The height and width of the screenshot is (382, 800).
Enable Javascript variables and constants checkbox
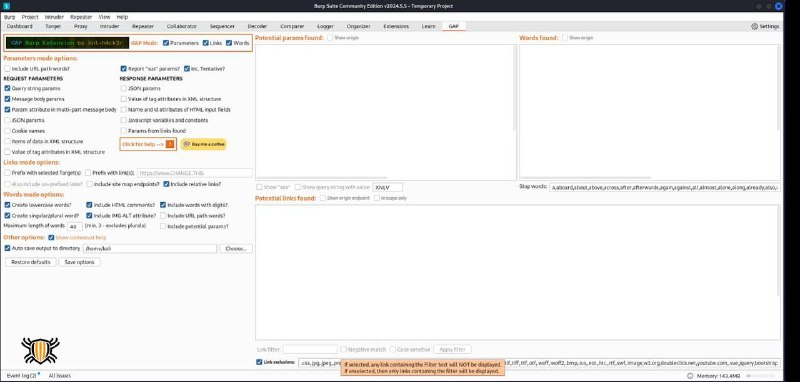tap(123, 120)
